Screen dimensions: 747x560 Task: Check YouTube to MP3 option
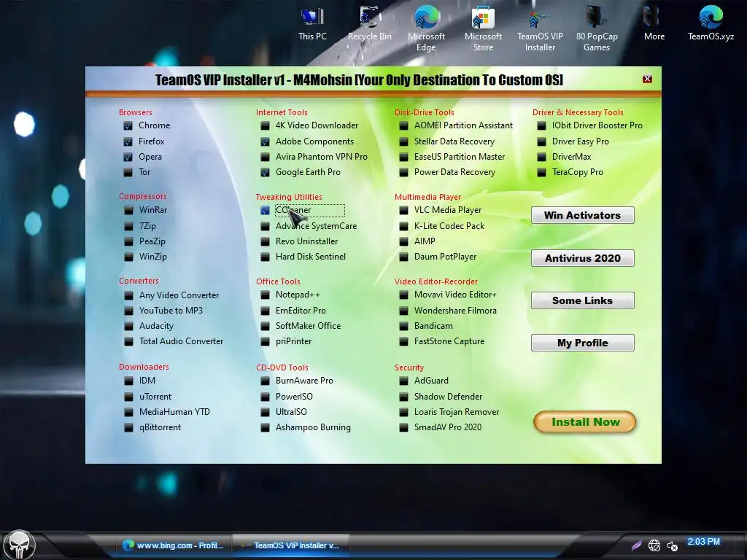(128, 311)
